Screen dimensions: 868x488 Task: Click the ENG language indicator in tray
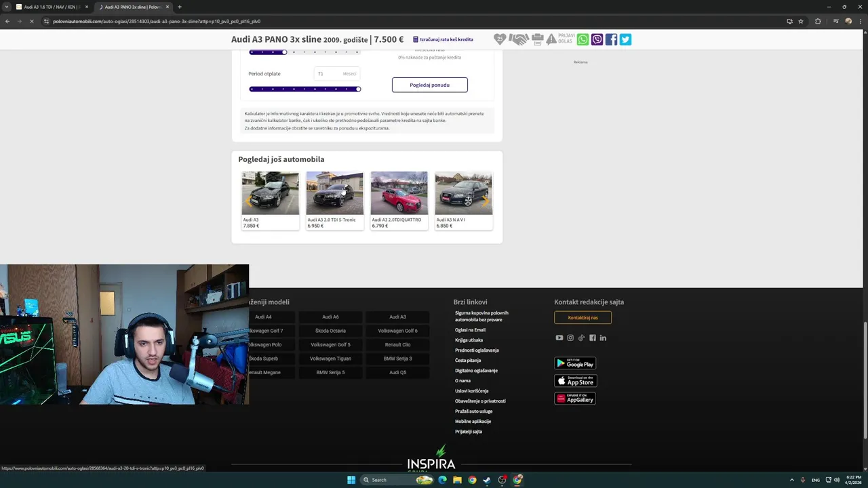816,480
